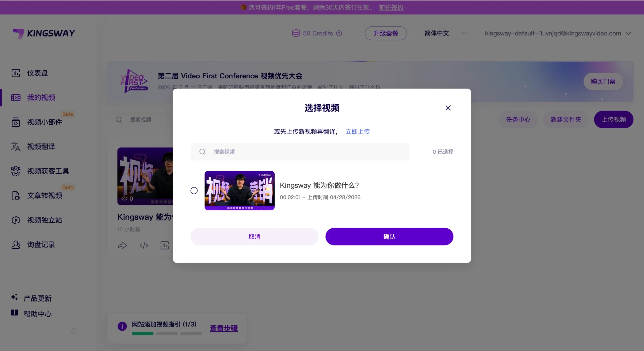The image size is (644, 351).
Task: Click the 上传视频 button
Action: click(614, 120)
